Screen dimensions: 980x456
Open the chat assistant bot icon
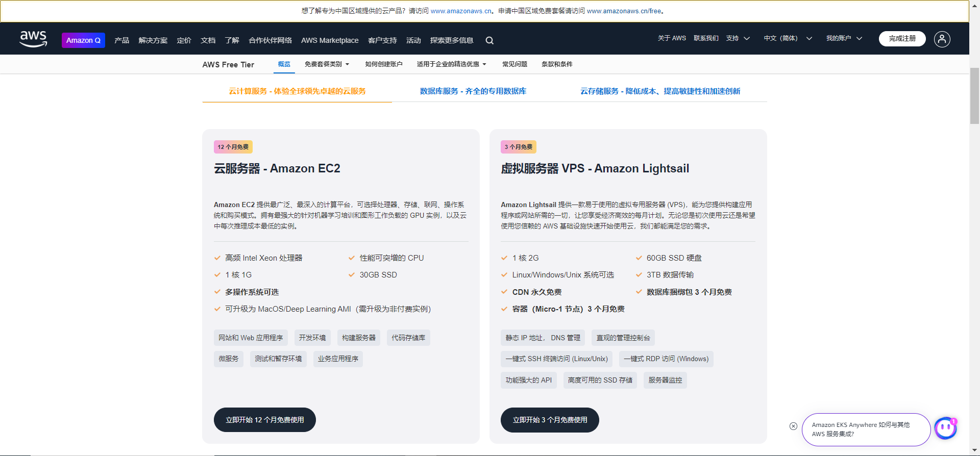(x=945, y=428)
